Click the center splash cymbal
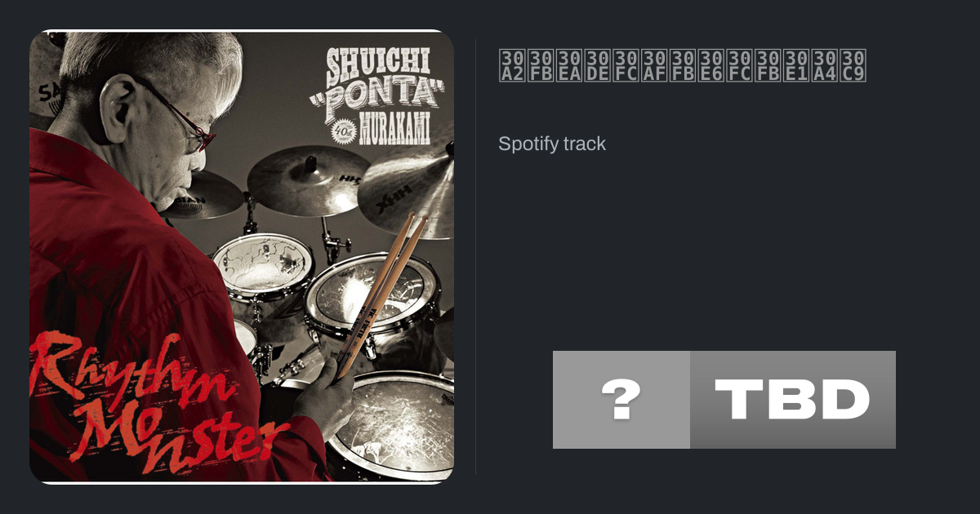Image resolution: width=980 pixels, height=514 pixels. (298, 179)
